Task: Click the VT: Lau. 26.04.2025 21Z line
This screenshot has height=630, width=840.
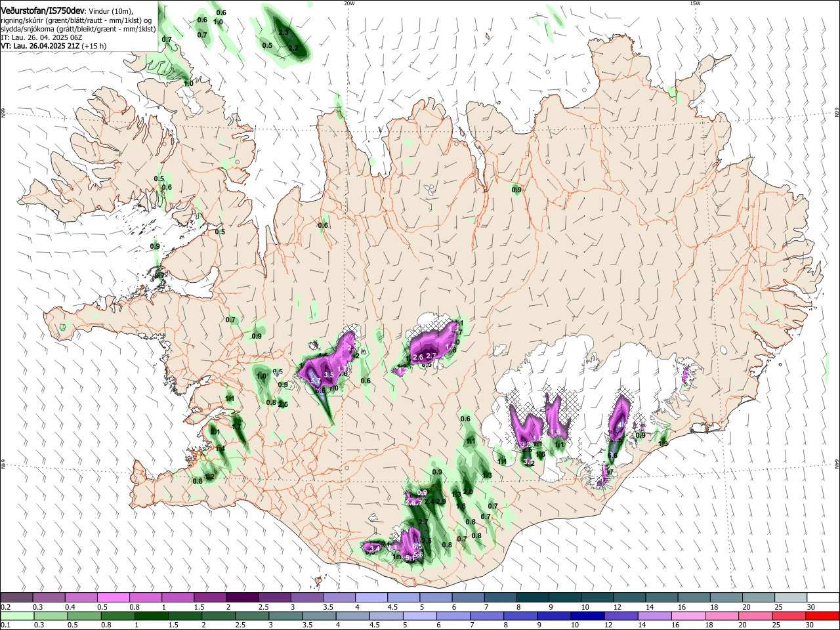Action: [53, 46]
